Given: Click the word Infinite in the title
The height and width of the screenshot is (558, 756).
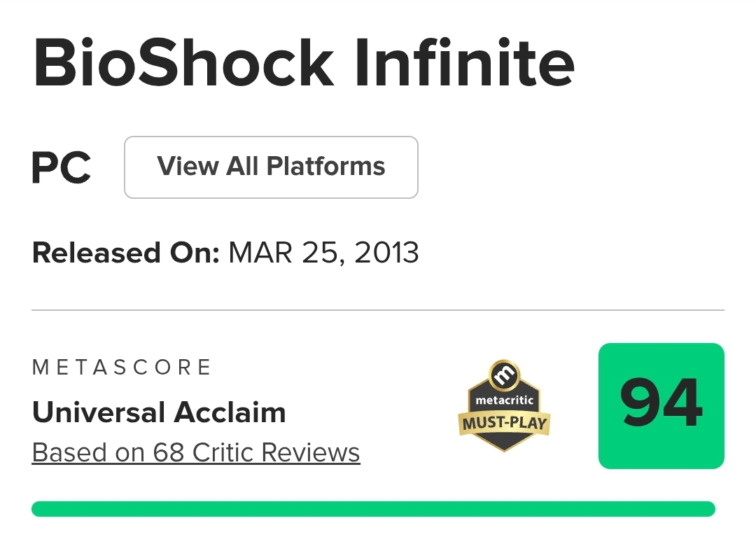Looking at the screenshot, I should tap(464, 64).
